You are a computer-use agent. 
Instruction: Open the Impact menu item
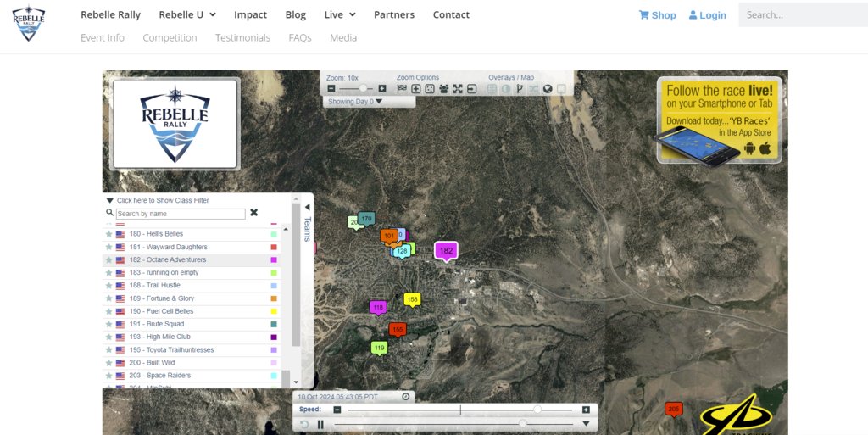[250, 15]
